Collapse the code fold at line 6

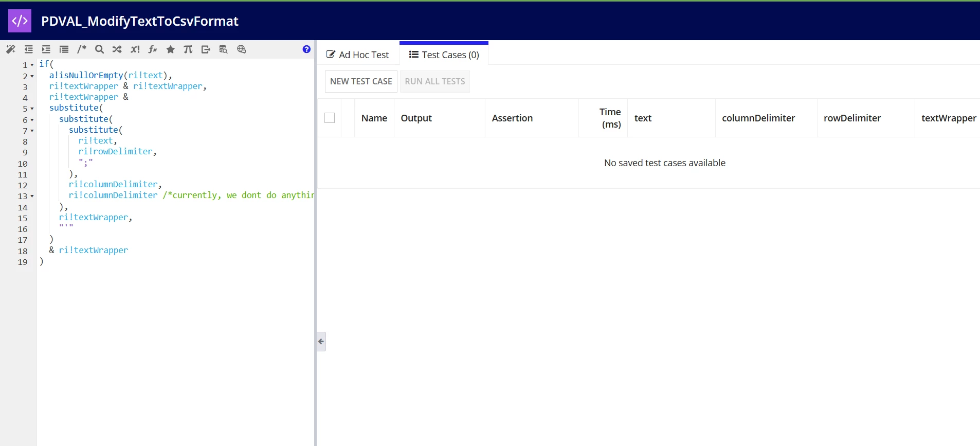pyautogui.click(x=32, y=120)
